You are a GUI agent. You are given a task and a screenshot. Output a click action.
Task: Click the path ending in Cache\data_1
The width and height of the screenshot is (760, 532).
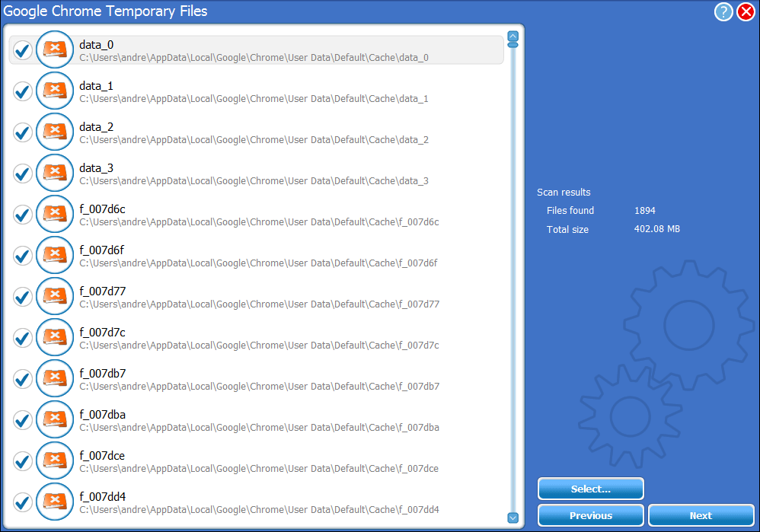click(254, 99)
